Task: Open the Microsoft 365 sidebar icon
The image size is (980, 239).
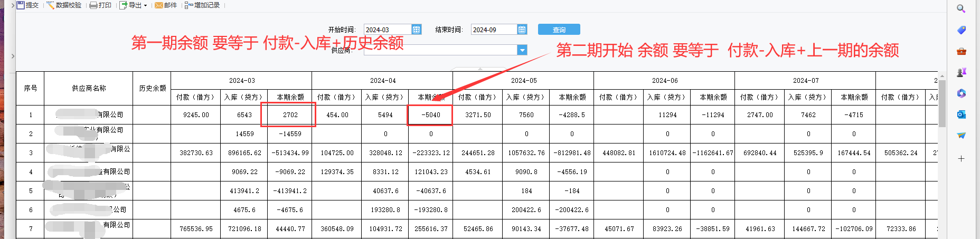Action: click(x=961, y=93)
